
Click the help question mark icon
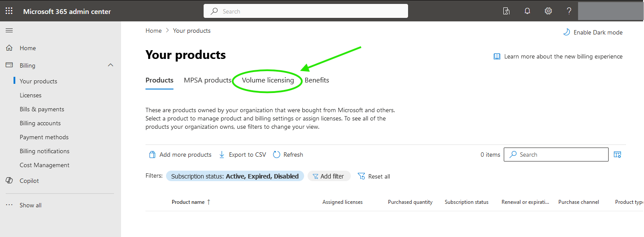(569, 11)
